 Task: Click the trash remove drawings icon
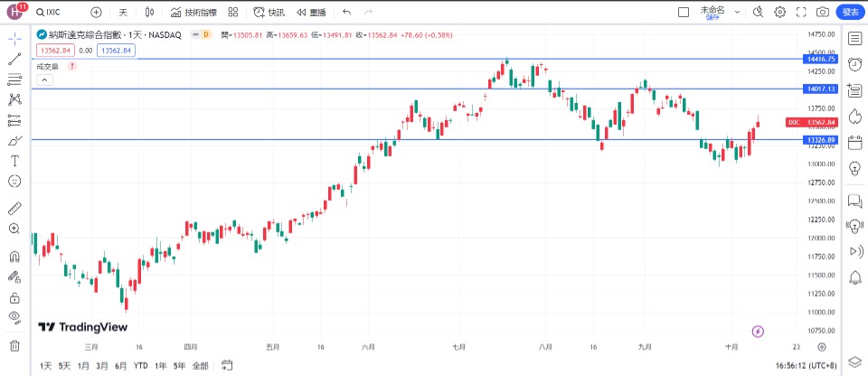(14, 345)
